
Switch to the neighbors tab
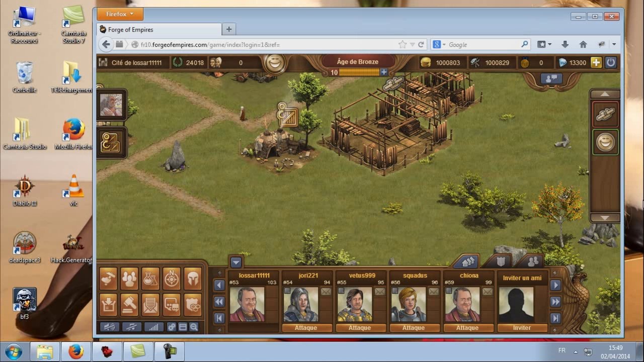click(x=468, y=261)
